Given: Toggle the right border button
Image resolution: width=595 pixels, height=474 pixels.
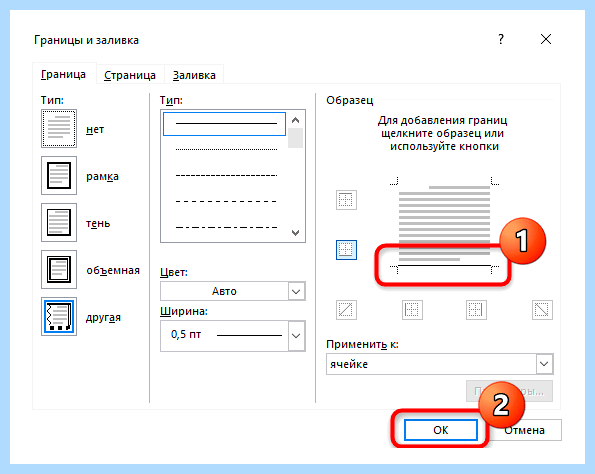Looking at the screenshot, I should click(x=476, y=310).
